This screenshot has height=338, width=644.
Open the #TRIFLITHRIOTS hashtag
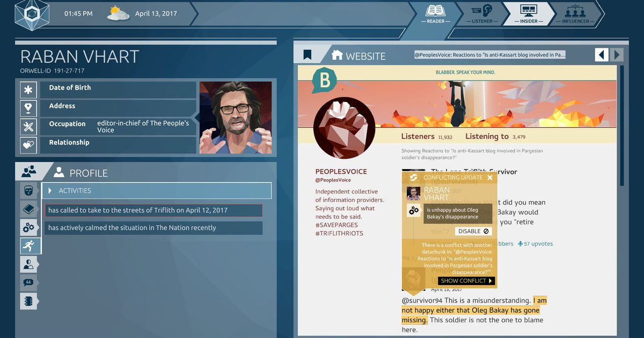click(339, 233)
